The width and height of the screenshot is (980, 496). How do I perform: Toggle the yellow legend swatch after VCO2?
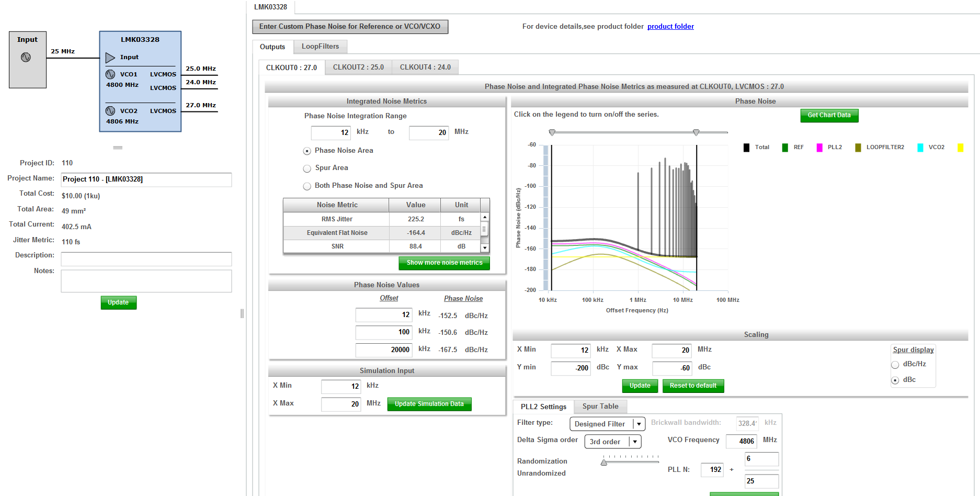click(x=961, y=148)
